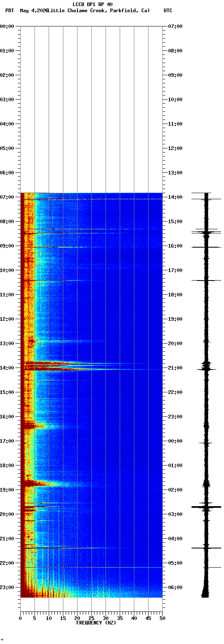Click the '15:00' label on the PDT axis

tap(7, 392)
